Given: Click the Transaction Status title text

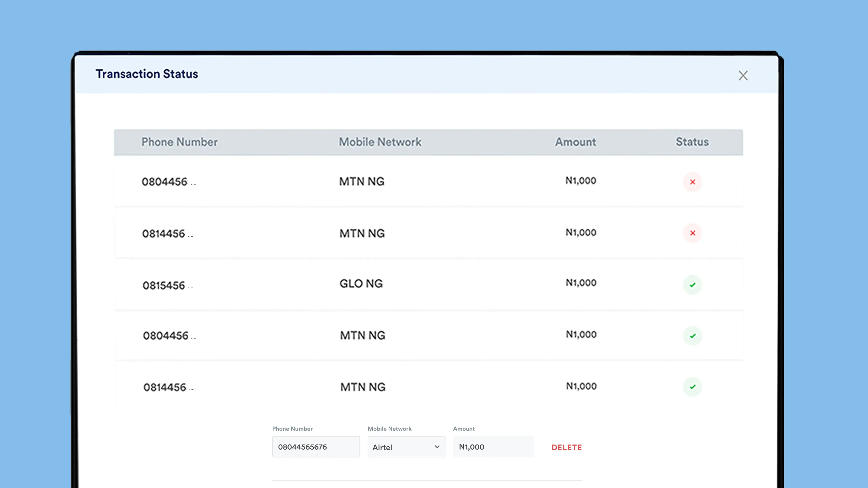Looking at the screenshot, I should coord(147,74).
